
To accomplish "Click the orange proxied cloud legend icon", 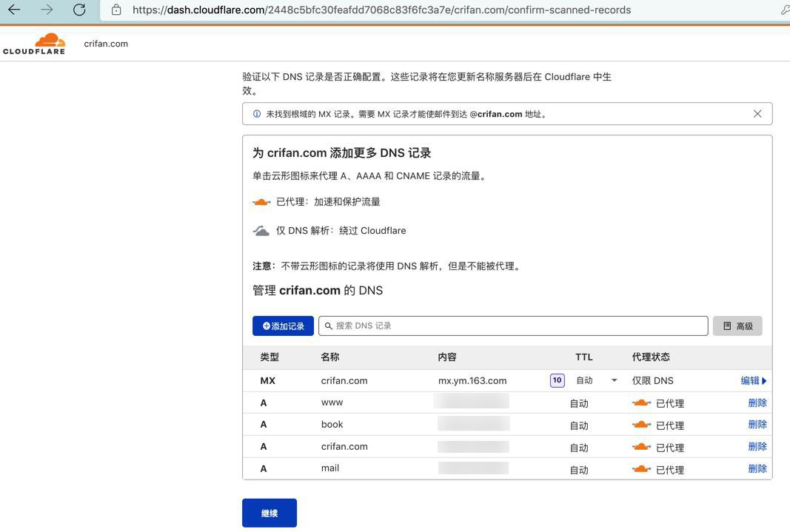I will pos(261,202).
